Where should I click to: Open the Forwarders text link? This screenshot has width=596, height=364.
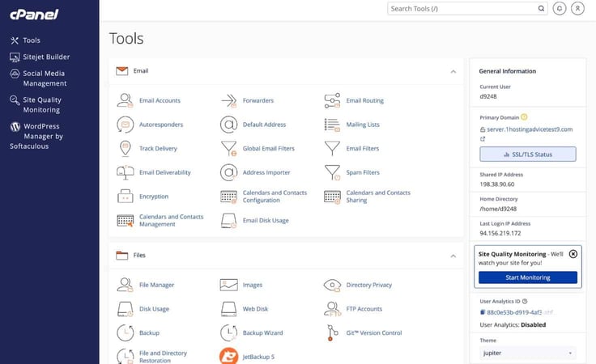click(258, 100)
